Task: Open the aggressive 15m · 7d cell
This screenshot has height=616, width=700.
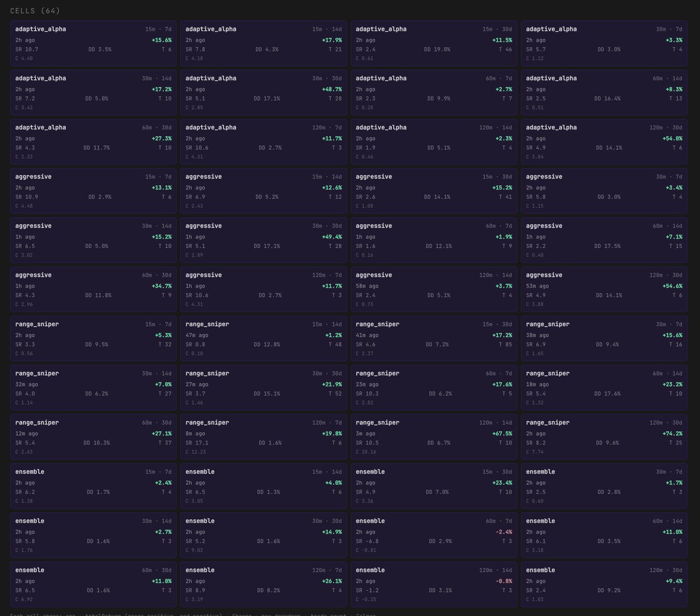Action: (x=93, y=191)
